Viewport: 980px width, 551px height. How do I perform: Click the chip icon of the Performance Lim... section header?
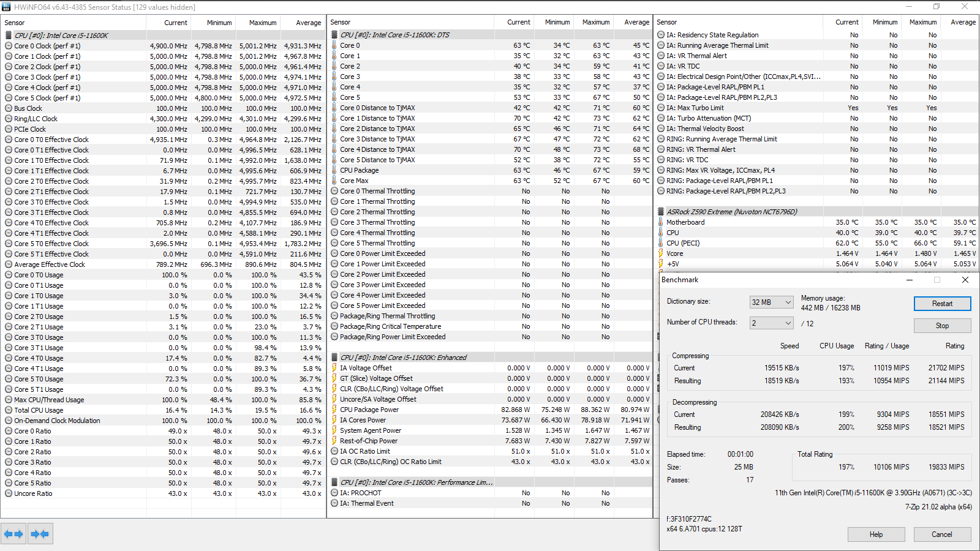tap(334, 482)
